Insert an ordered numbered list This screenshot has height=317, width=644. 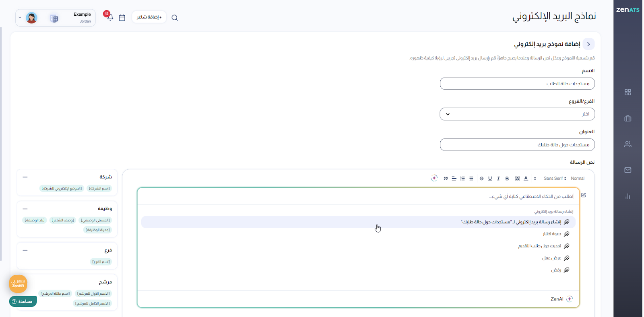pyautogui.click(x=462, y=179)
